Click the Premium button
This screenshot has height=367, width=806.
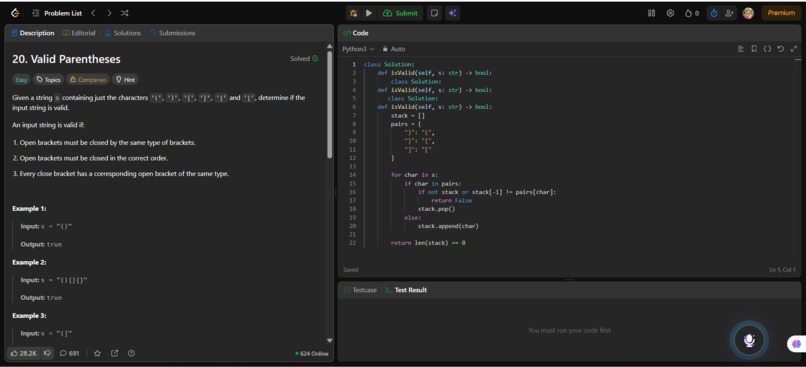pos(781,13)
